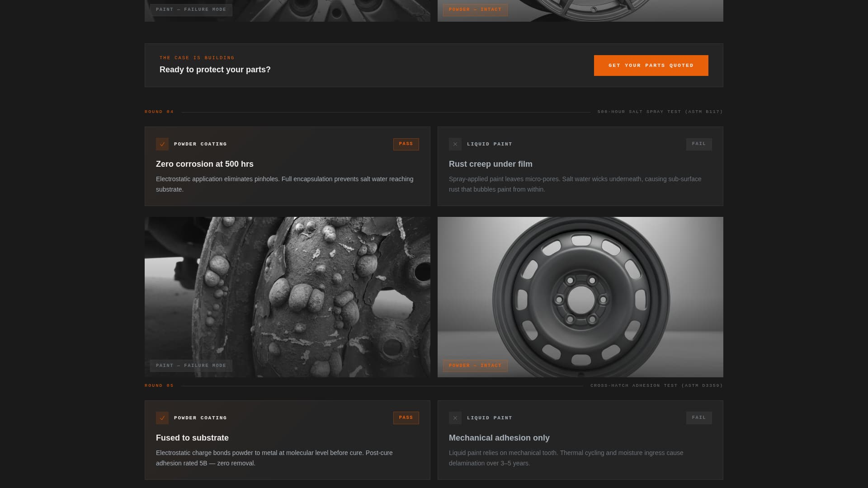Click the FAIL badge on the Rust creep card

[698, 144]
